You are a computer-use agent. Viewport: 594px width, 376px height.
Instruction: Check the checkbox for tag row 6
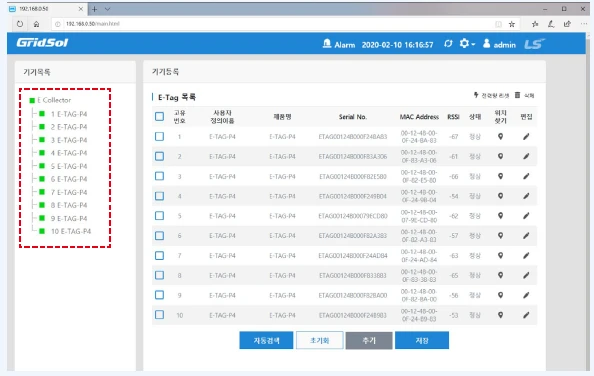[x=159, y=236]
